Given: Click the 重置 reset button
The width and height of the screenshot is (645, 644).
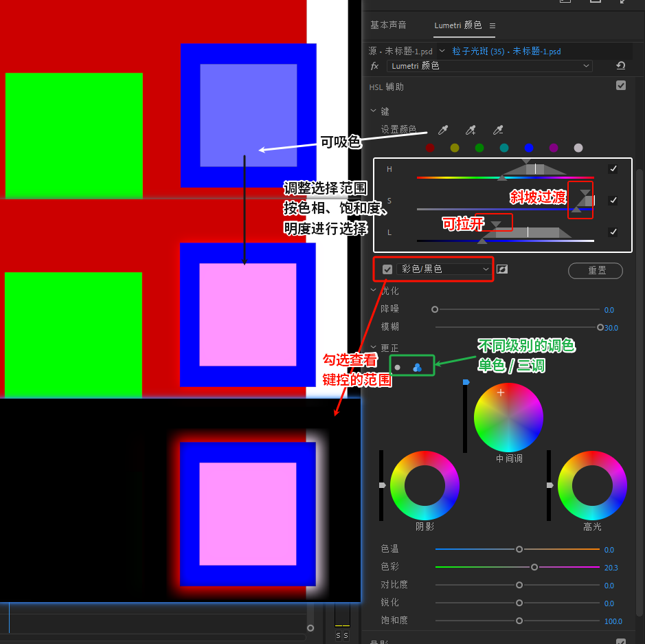Looking at the screenshot, I should click(596, 270).
